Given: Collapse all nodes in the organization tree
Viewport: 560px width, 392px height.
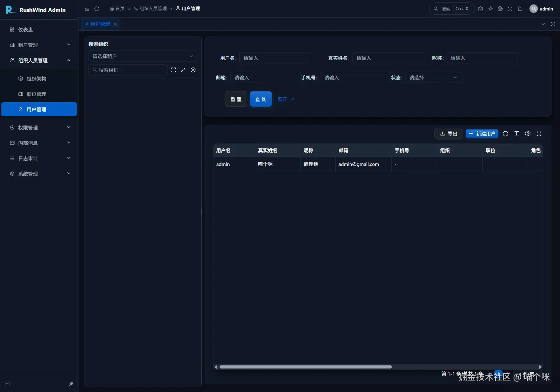Looking at the screenshot, I should [183, 70].
